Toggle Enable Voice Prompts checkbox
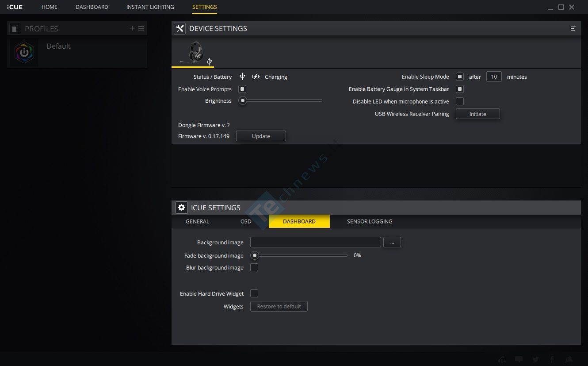 (x=242, y=89)
